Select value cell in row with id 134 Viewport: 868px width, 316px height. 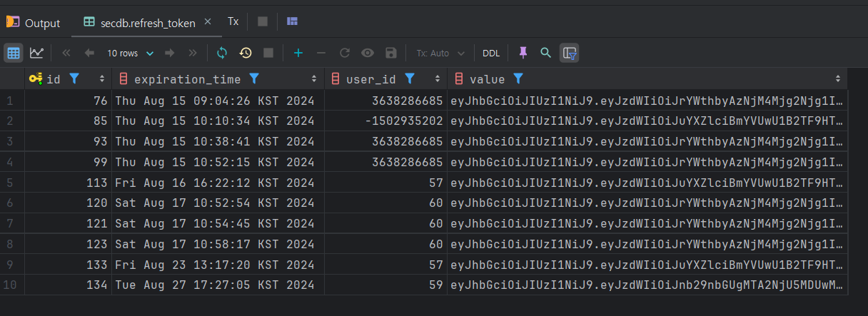click(647, 285)
